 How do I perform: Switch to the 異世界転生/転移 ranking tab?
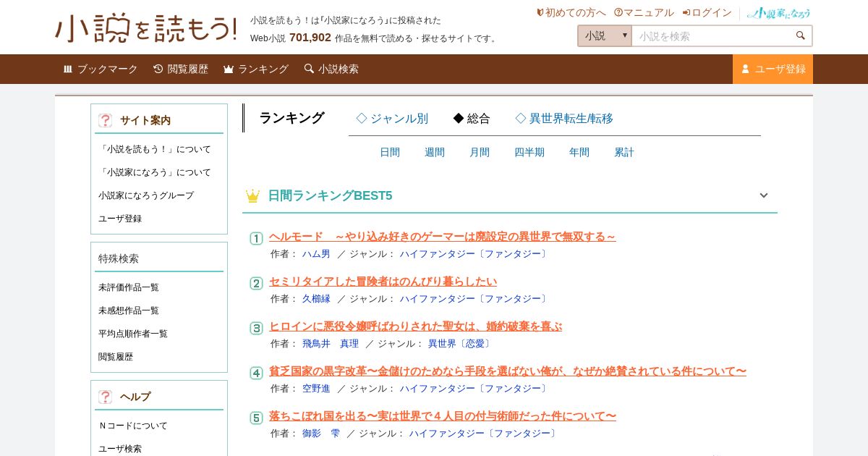pos(564,119)
